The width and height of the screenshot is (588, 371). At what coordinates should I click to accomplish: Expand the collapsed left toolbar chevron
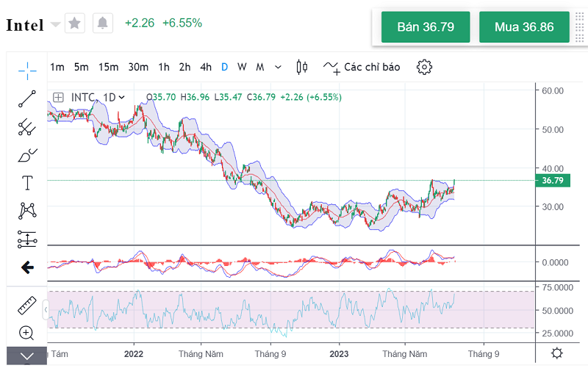pos(27,356)
